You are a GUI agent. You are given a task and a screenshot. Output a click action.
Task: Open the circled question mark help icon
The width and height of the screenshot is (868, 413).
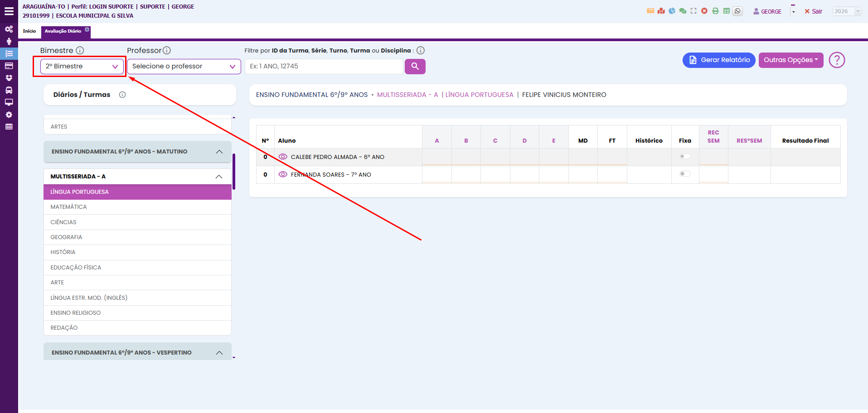coord(837,60)
